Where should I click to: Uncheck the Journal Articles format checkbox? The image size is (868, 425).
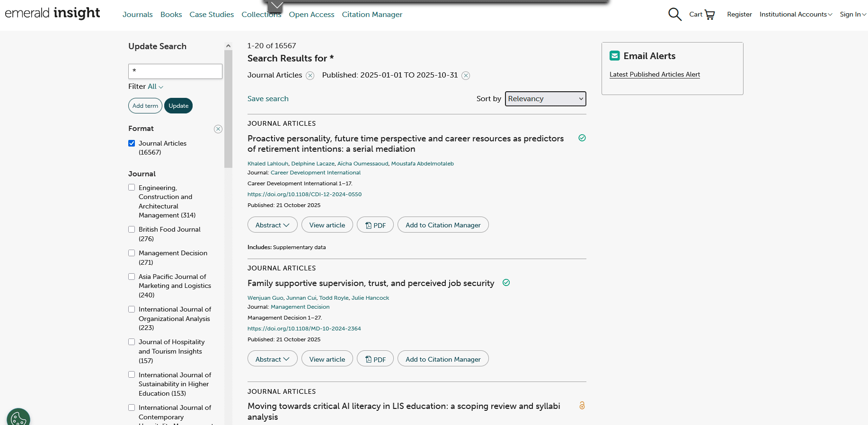[132, 143]
